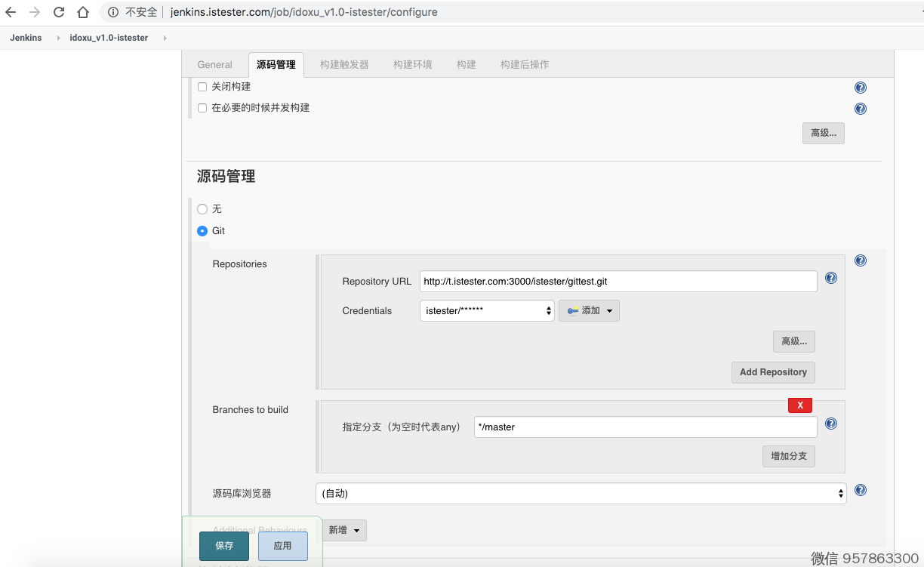
Task: Open help for 指定分支 branch field
Action: (831, 424)
